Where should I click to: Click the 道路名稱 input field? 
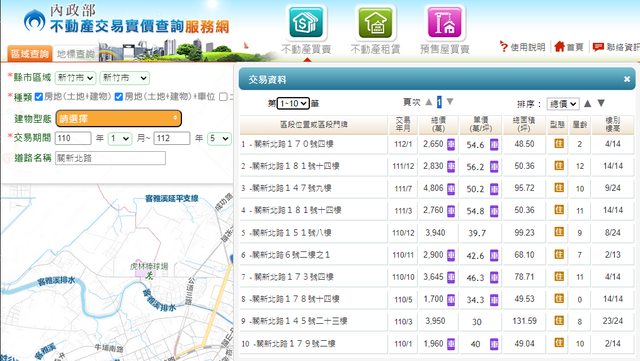[110, 158]
